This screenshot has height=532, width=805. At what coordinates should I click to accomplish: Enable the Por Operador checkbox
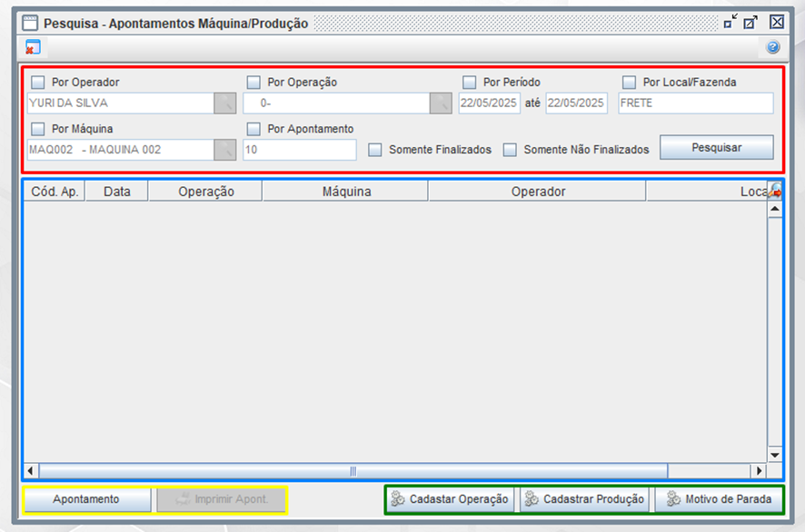click(x=38, y=83)
